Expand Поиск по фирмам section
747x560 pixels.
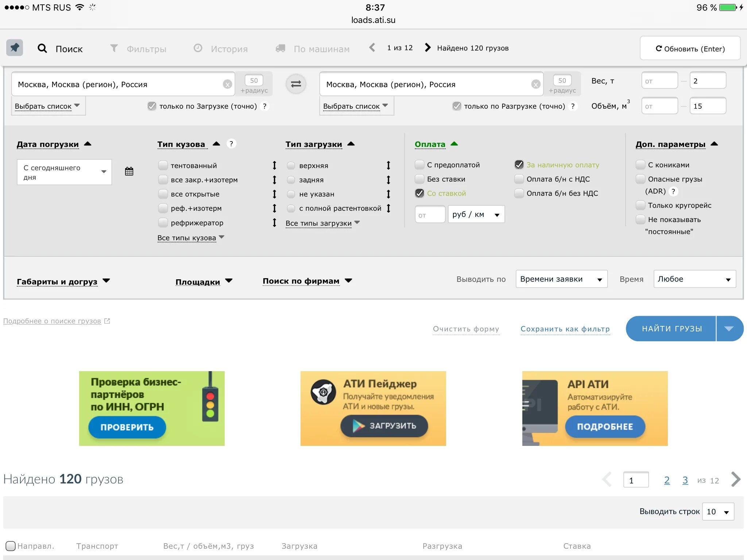click(307, 281)
